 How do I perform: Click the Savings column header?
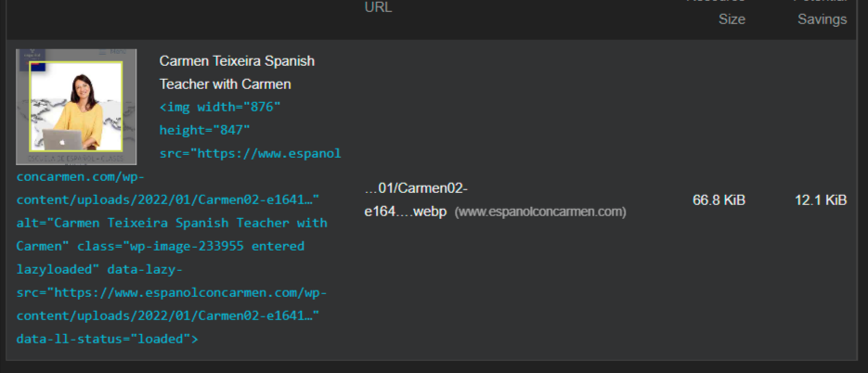(x=823, y=19)
